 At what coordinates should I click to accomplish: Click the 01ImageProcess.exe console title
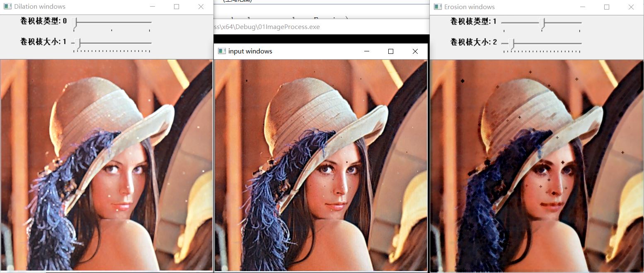point(266,27)
